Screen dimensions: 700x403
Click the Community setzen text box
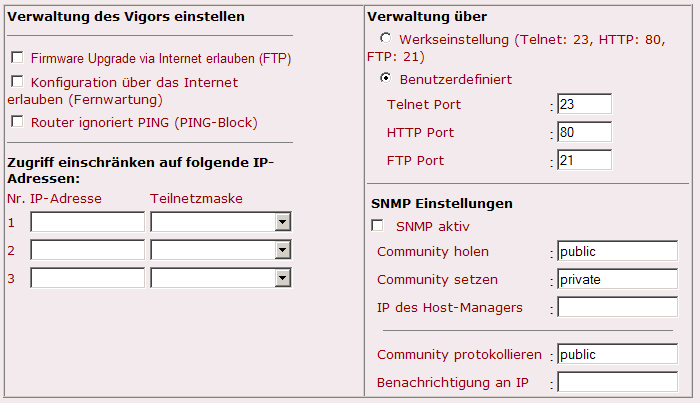point(617,279)
